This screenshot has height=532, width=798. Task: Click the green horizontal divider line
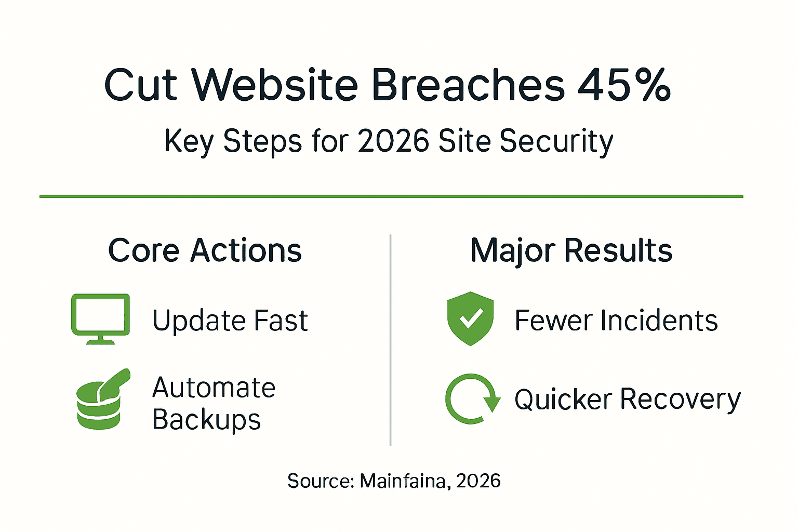(x=391, y=196)
